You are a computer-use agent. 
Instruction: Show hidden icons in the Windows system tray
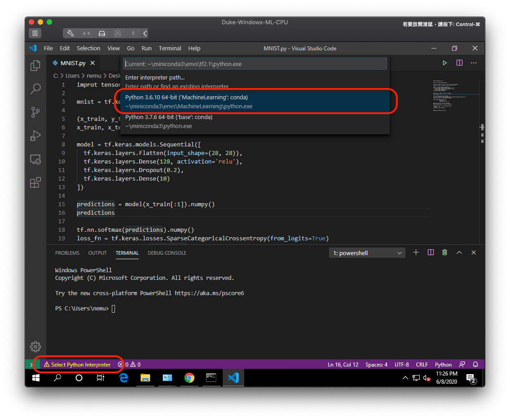coord(405,377)
